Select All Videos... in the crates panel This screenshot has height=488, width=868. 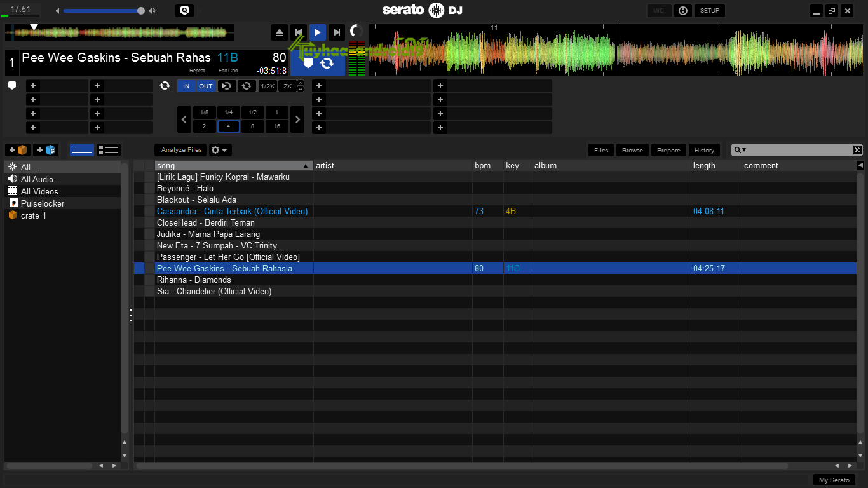(62, 191)
